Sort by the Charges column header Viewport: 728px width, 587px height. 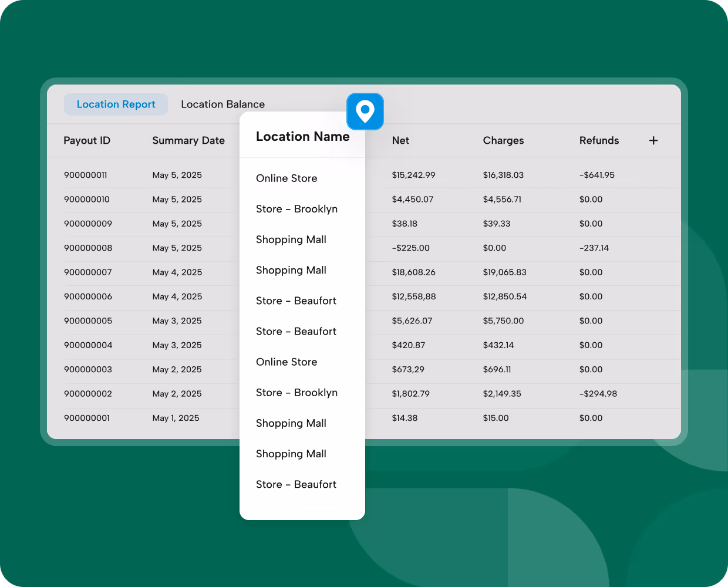(503, 140)
